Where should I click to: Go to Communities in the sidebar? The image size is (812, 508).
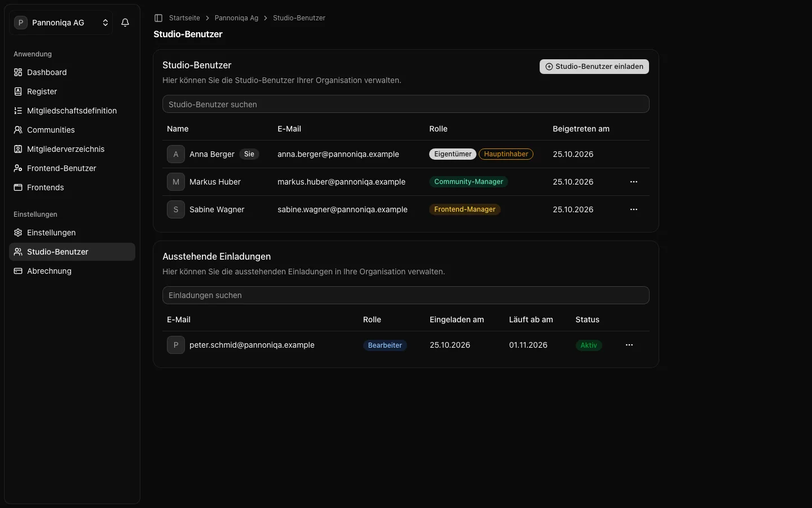point(72,130)
